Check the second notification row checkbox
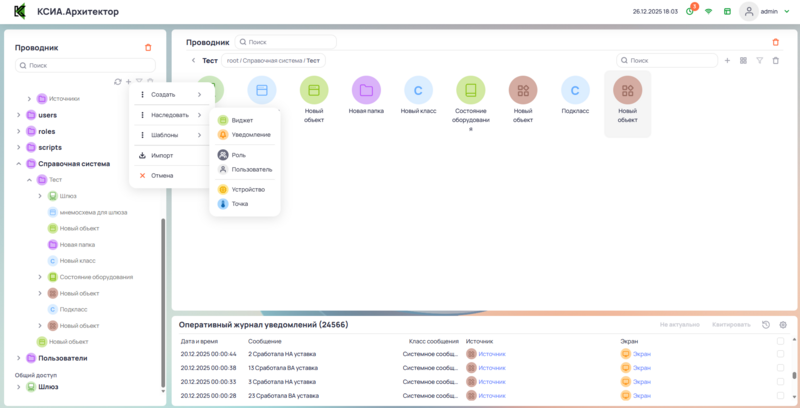The width and height of the screenshot is (800, 408). pyautogui.click(x=780, y=367)
